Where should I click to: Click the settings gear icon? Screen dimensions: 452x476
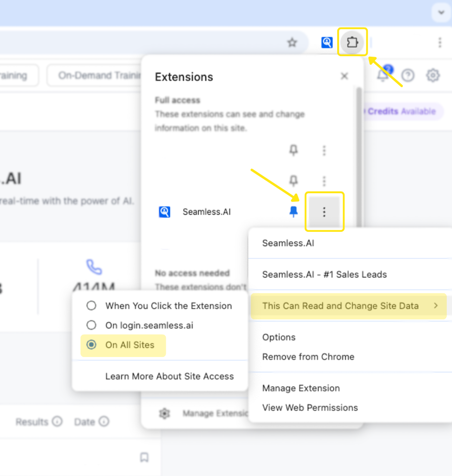click(432, 75)
